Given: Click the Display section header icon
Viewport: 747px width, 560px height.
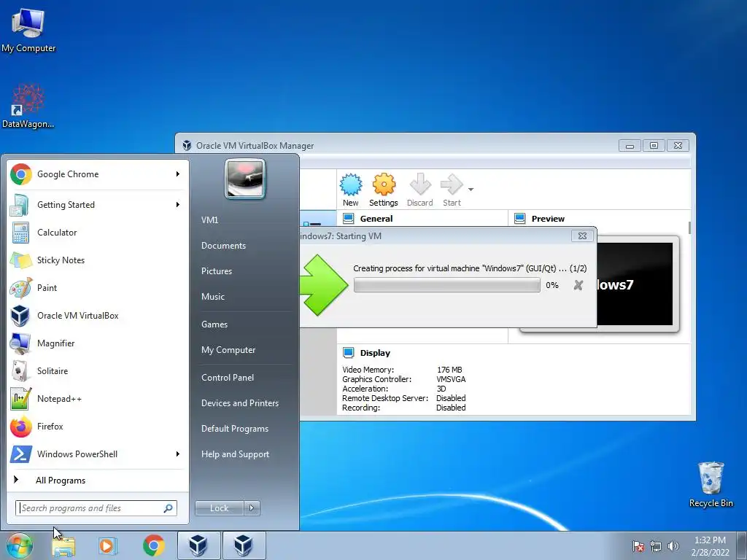Looking at the screenshot, I should [348, 353].
